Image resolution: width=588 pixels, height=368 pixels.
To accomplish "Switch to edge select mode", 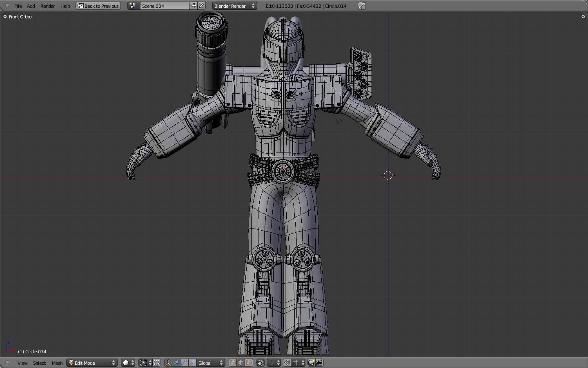I will tap(241, 363).
